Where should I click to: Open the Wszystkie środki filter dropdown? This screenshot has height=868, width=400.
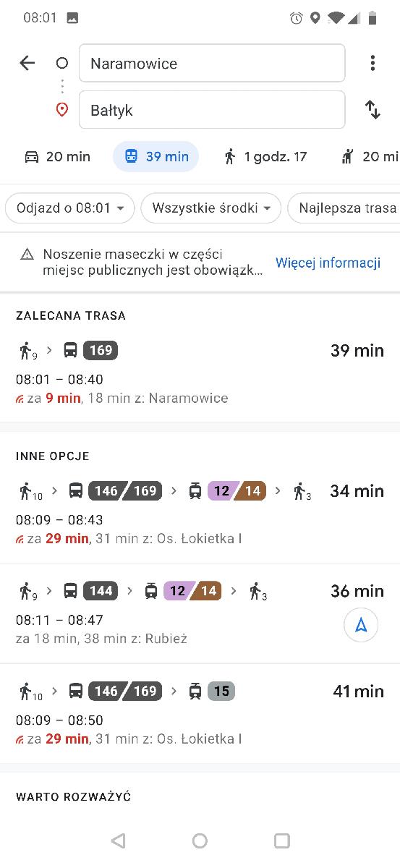click(211, 208)
